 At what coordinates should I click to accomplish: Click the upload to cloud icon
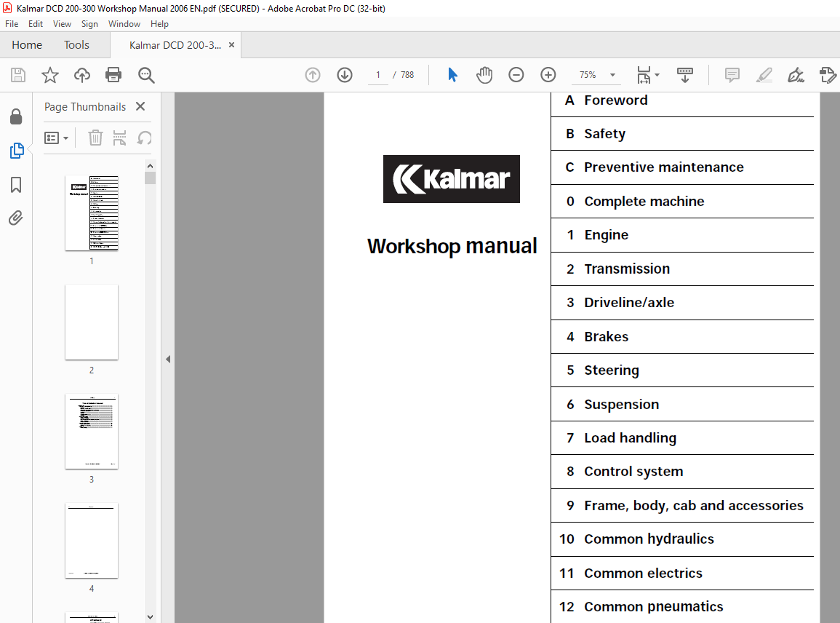click(82, 75)
